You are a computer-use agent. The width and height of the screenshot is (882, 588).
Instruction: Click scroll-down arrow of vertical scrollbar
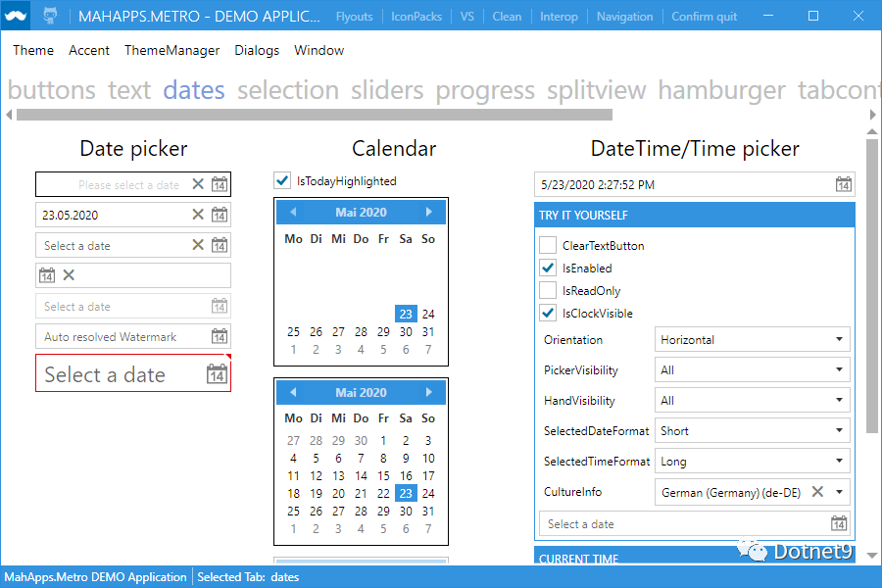click(871, 556)
